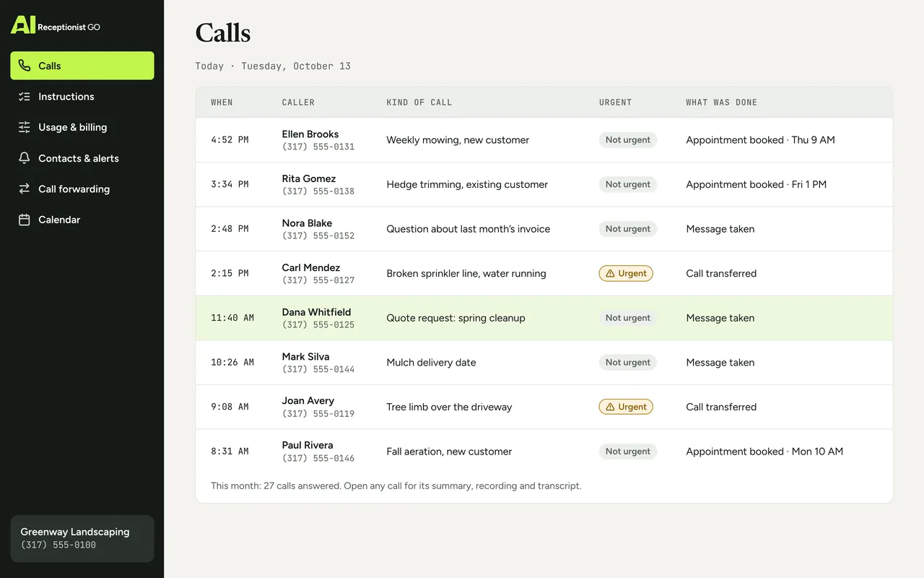Click the CALLER column header

(x=298, y=103)
